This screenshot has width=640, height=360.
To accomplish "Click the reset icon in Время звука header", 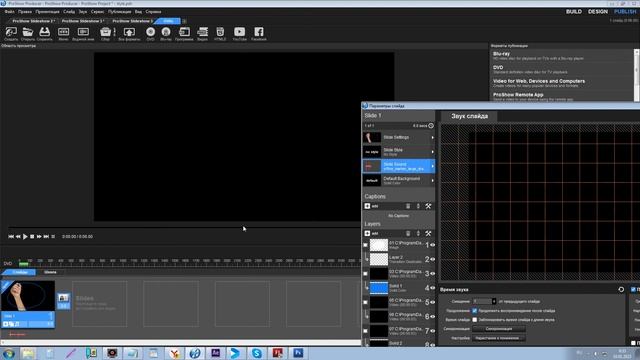I will point(621,289).
